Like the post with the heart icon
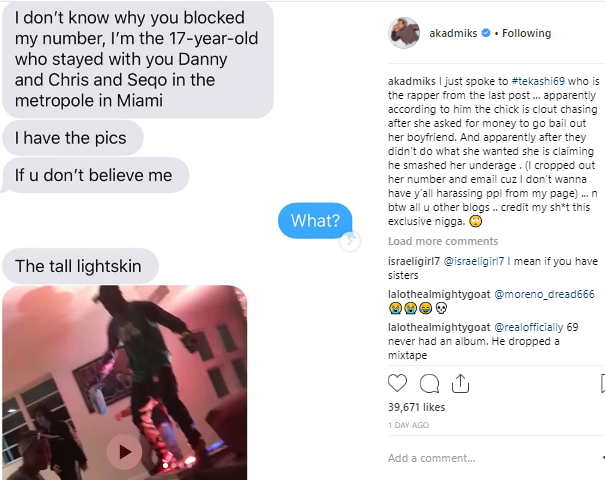 [397, 383]
